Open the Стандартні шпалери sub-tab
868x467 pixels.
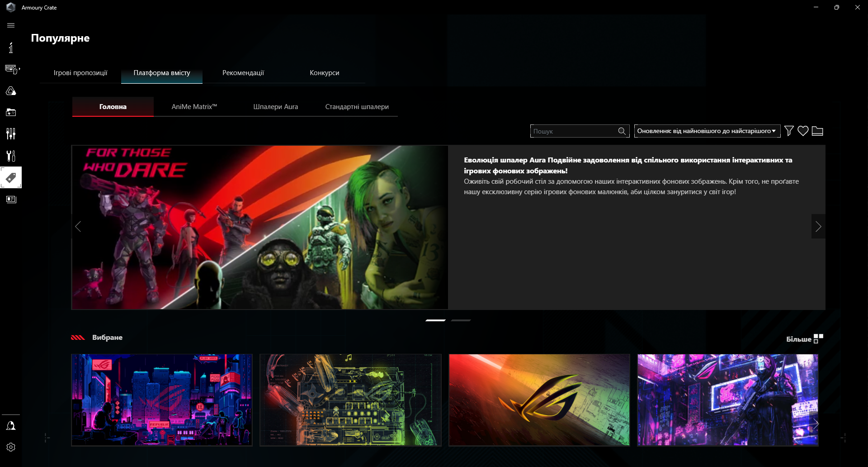[357, 107]
